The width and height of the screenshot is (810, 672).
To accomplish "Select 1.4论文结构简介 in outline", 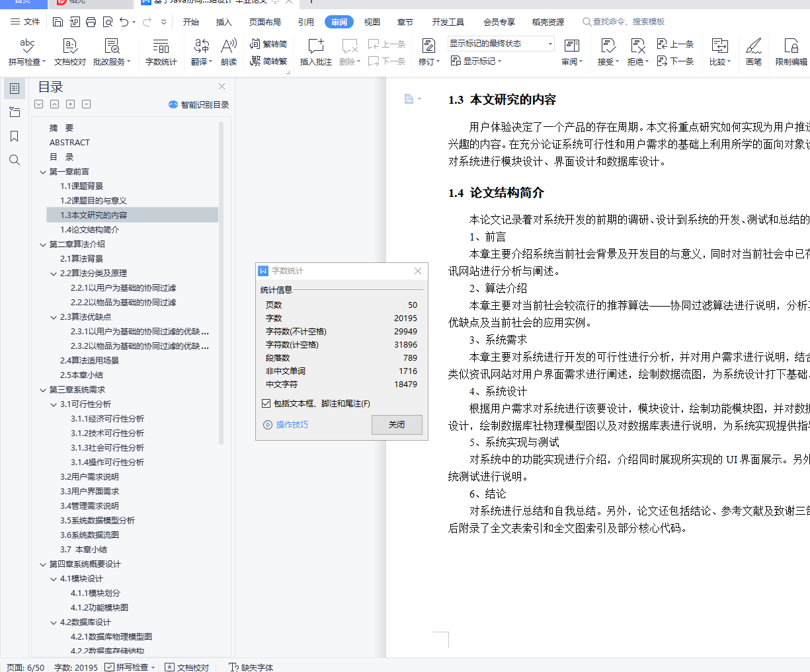I will [90, 230].
